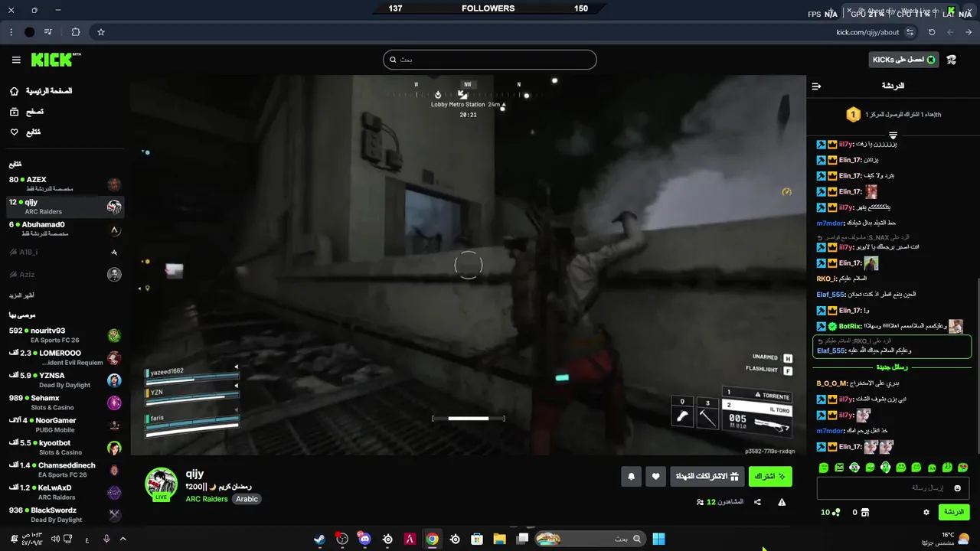Click the taskbar microphone icon
Screen dimensions: 980x551
pyautogui.click(x=106, y=539)
